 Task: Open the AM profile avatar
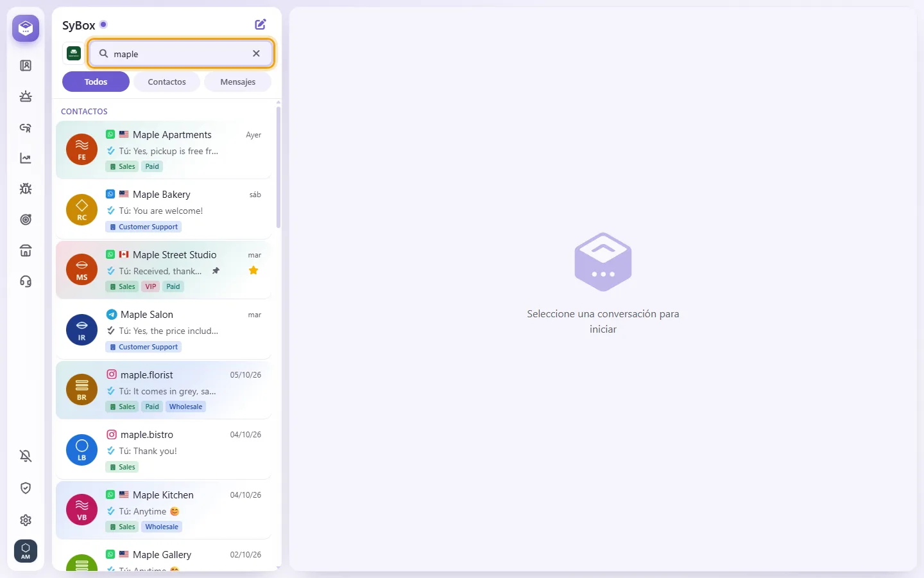tap(26, 551)
